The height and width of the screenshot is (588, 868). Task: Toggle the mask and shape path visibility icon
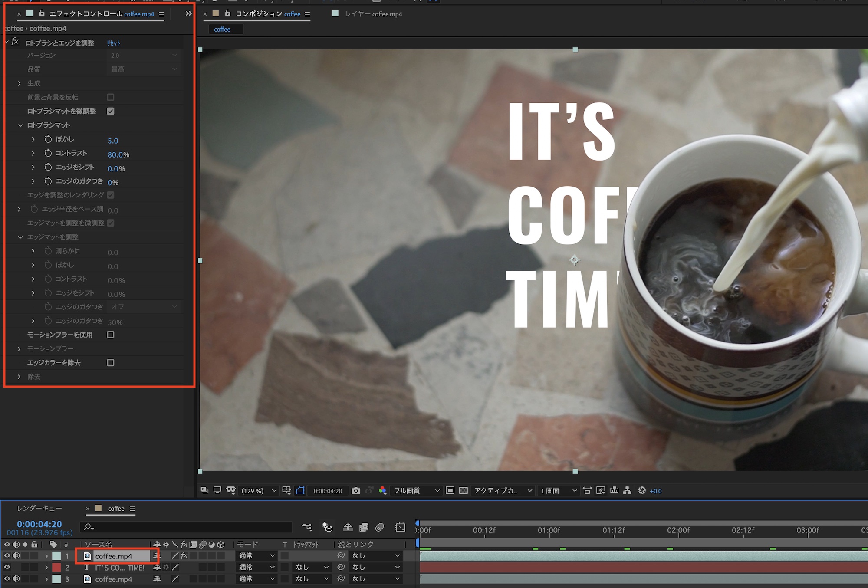tap(300, 491)
